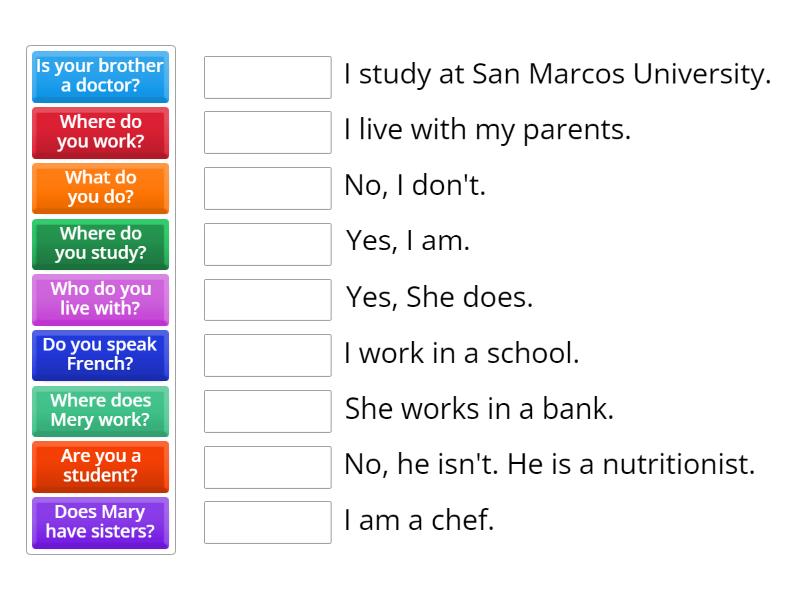Click the blank box next to 'I live with my parents'
Image resolution: width=800 pixels, height=600 pixels.
266,131
